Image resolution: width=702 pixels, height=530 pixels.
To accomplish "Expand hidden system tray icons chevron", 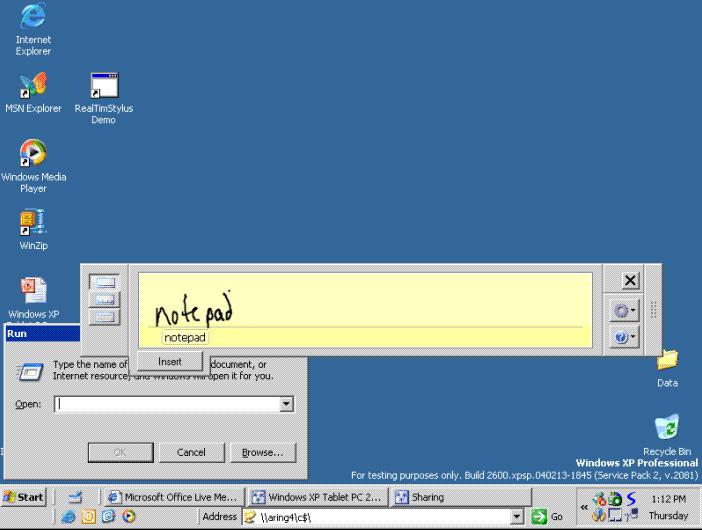I will [x=584, y=507].
